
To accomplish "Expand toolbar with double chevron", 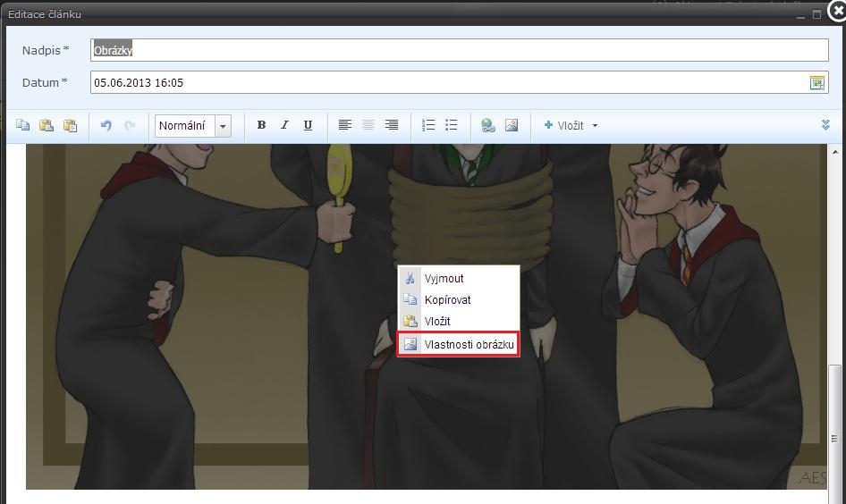I will pos(825,126).
